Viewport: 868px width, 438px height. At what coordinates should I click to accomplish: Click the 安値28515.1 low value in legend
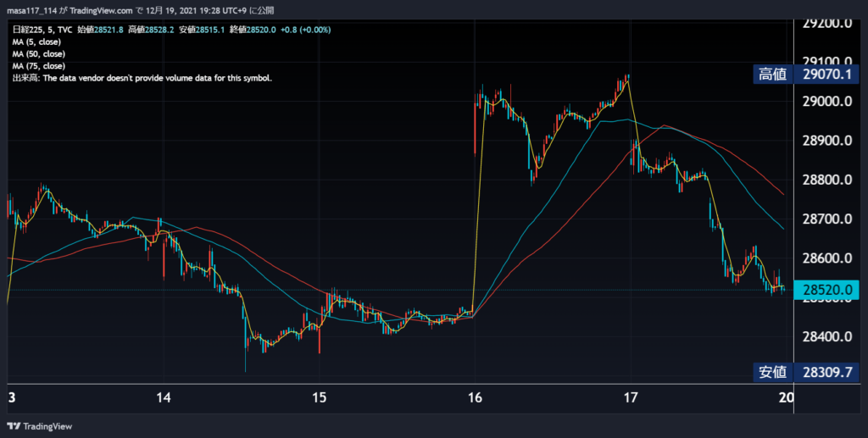tap(202, 30)
